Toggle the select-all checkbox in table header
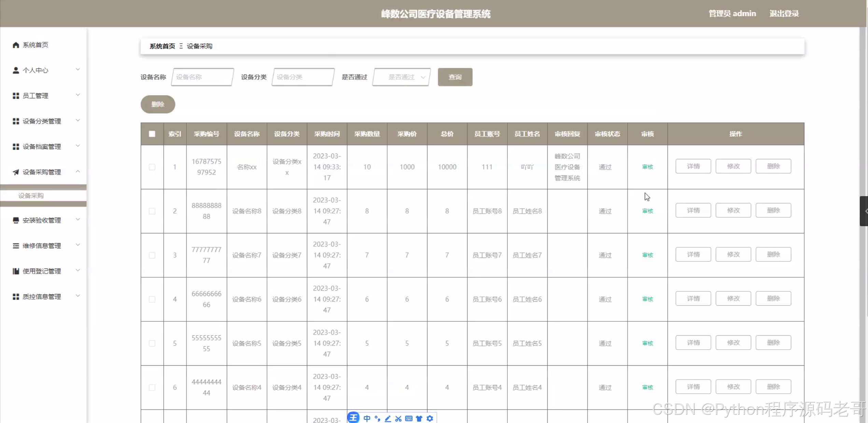This screenshot has width=868, height=423. coord(152,134)
